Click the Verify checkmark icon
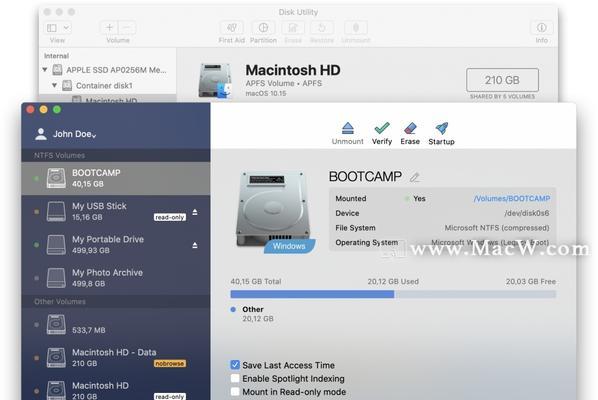This screenshot has height=400, width=598. pyautogui.click(x=382, y=128)
